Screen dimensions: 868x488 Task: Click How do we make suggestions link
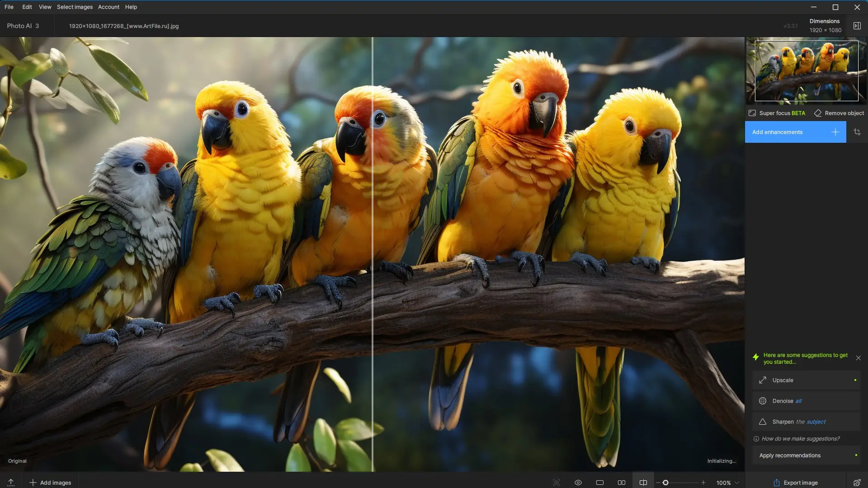click(x=800, y=438)
